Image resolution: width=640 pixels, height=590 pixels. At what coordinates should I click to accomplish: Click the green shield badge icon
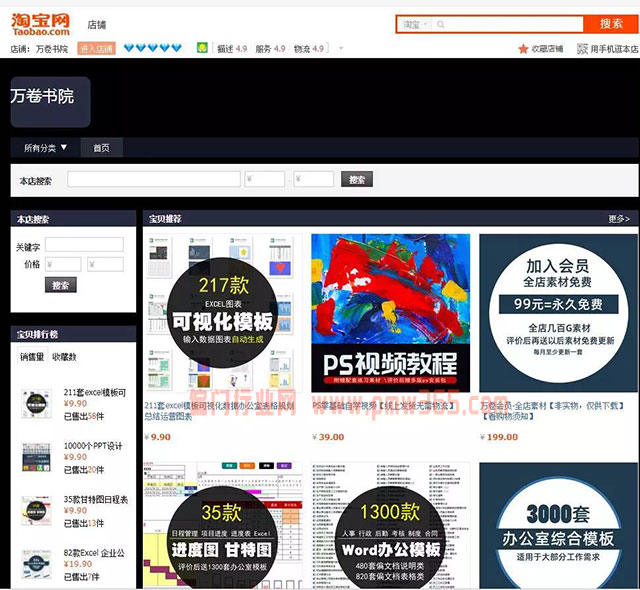202,48
